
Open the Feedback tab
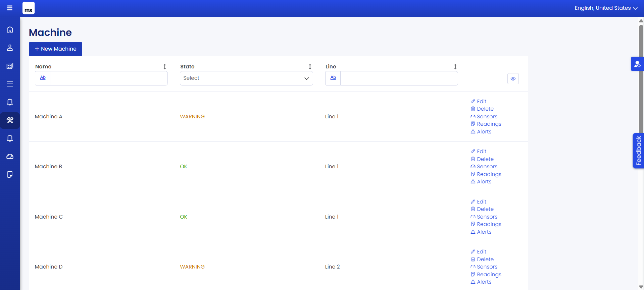coord(638,151)
